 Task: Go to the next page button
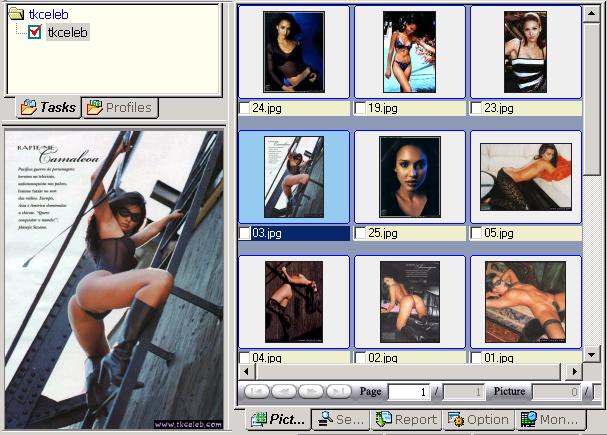coord(311,391)
